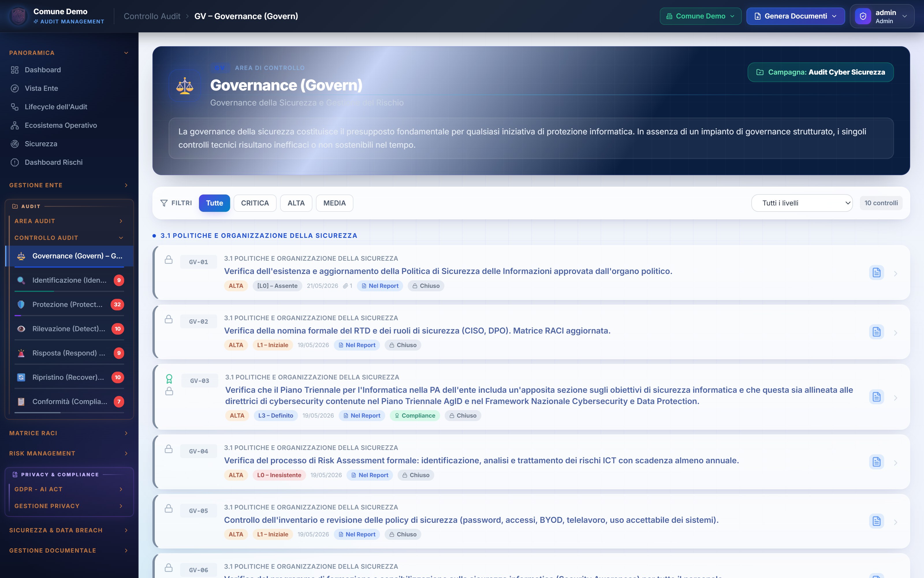Click lock icon on GV-01 row
This screenshot has height=578, width=924.
(x=168, y=260)
